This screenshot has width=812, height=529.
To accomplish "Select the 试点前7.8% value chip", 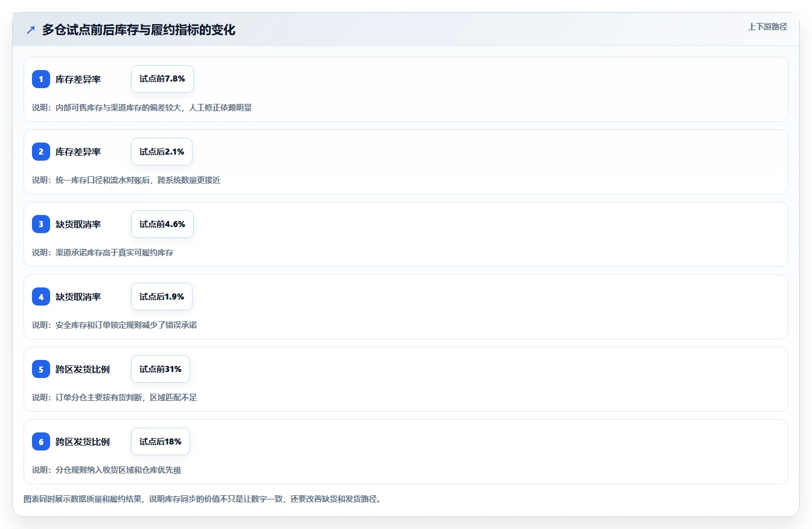I will (x=162, y=79).
